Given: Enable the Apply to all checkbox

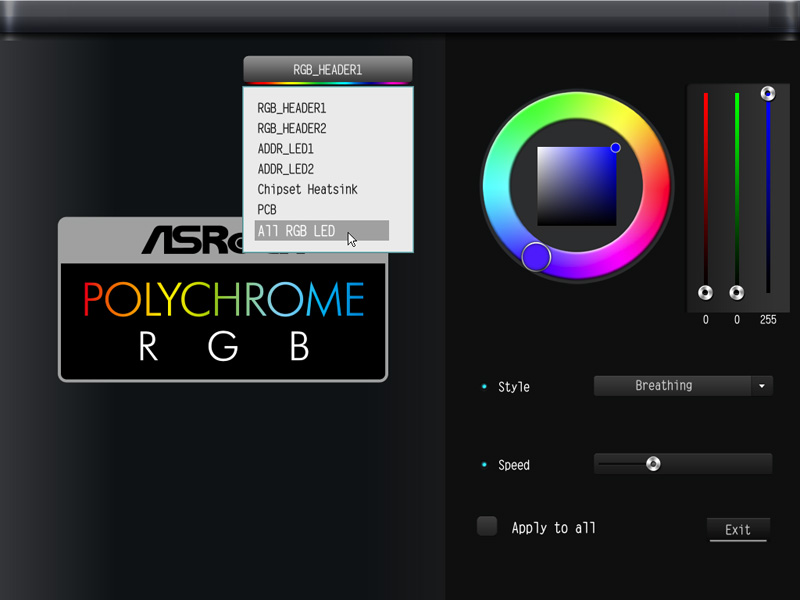Looking at the screenshot, I should pos(487,526).
